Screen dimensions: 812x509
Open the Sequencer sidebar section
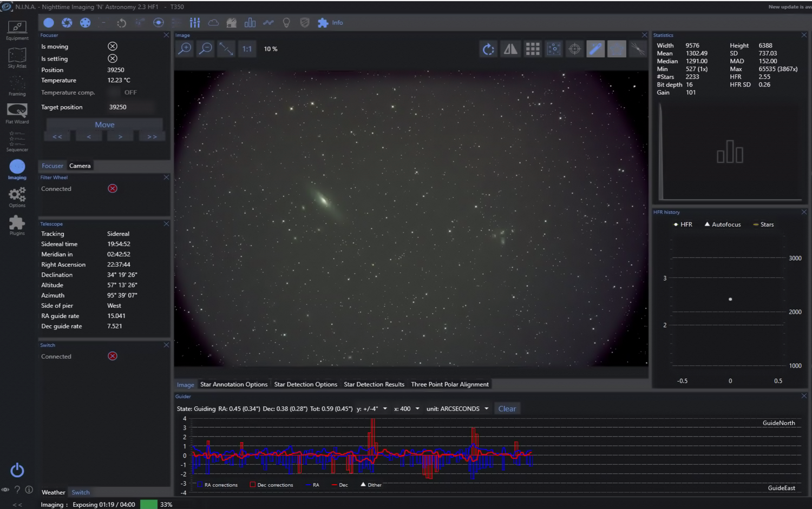(17, 142)
